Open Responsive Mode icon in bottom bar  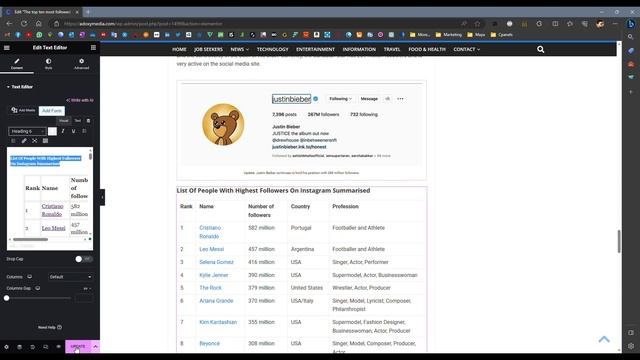pos(45,347)
